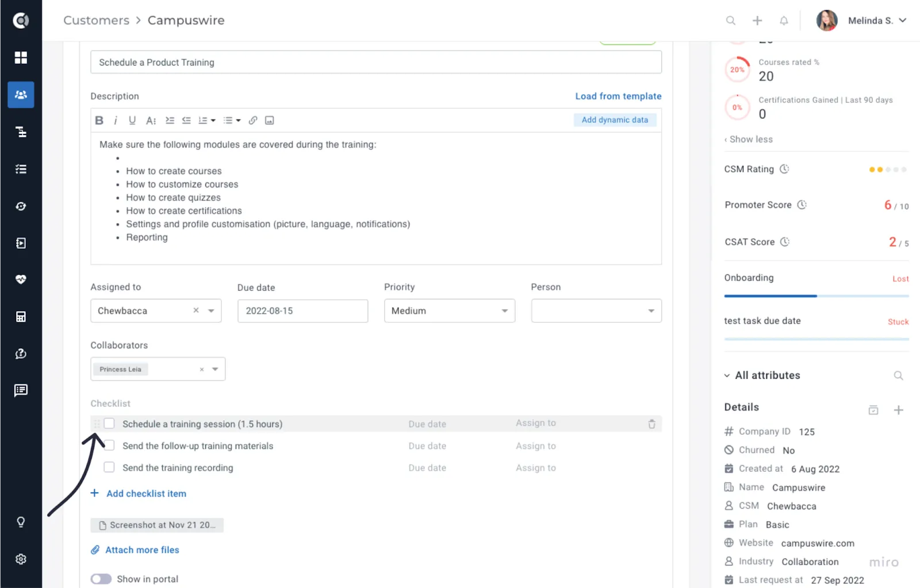This screenshot has height=588, width=920.
Task: Add a detail with the plus icon
Action: point(899,410)
